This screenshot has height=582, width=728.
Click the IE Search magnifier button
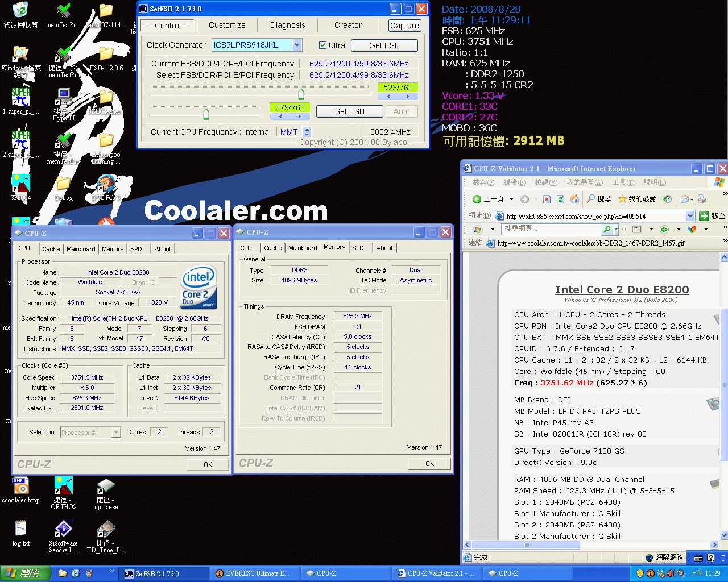pyautogui.click(x=598, y=199)
